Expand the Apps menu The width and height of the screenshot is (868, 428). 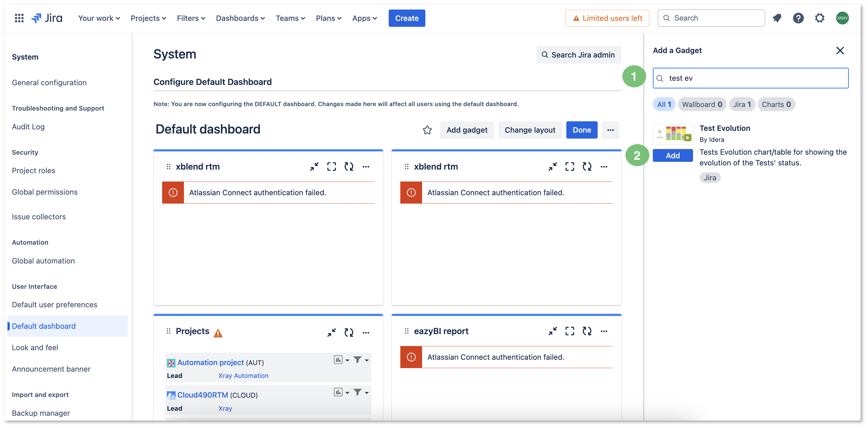(365, 18)
